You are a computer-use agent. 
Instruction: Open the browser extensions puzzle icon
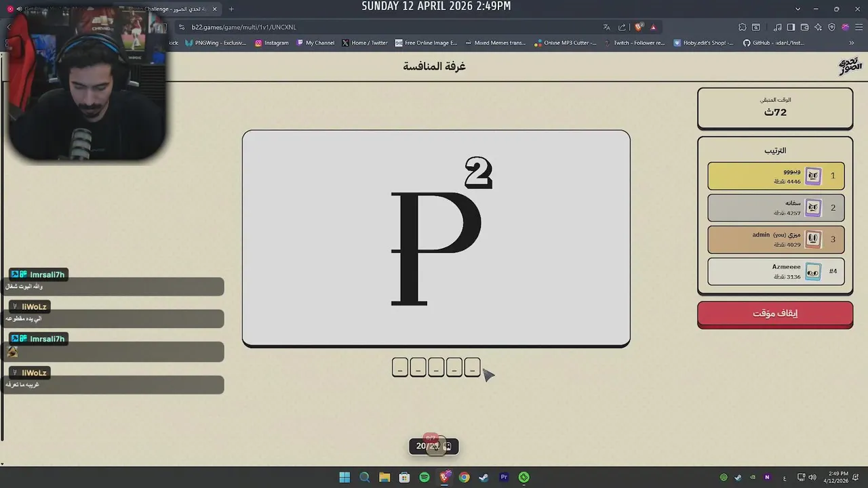point(743,27)
